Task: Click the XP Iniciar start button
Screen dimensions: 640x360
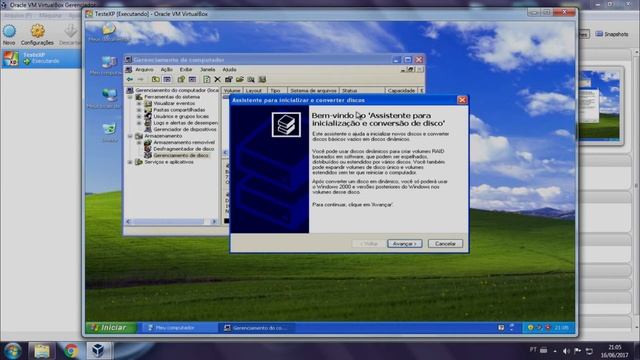Action: [x=110, y=328]
